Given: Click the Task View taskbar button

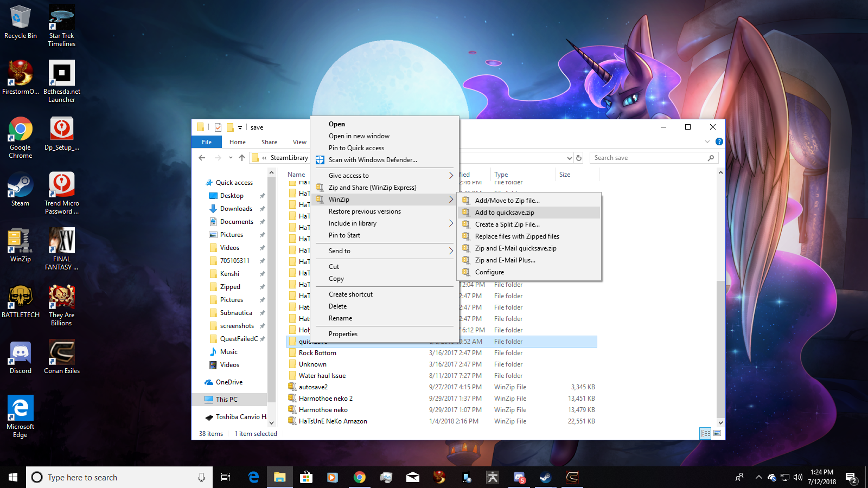Looking at the screenshot, I should [226, 477].
